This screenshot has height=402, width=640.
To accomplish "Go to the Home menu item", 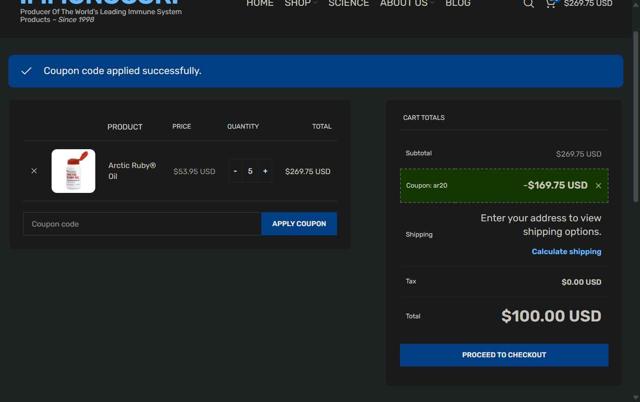I will coord(260,3).
